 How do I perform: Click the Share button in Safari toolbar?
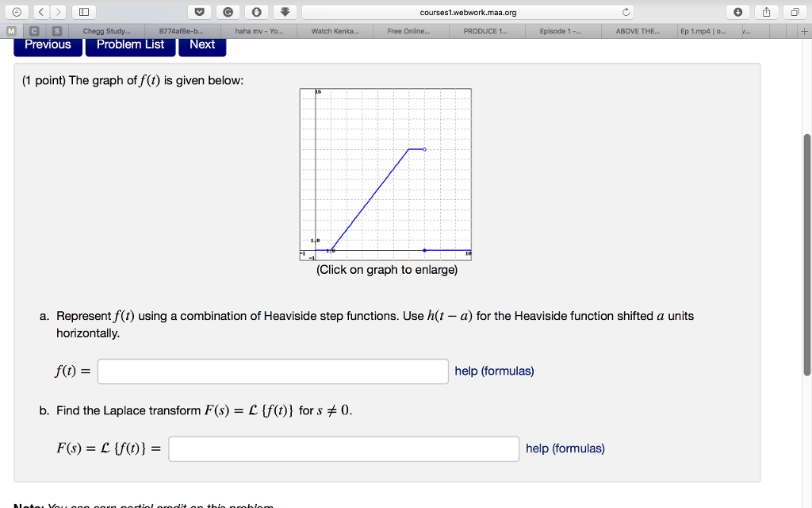pos(767,11)
